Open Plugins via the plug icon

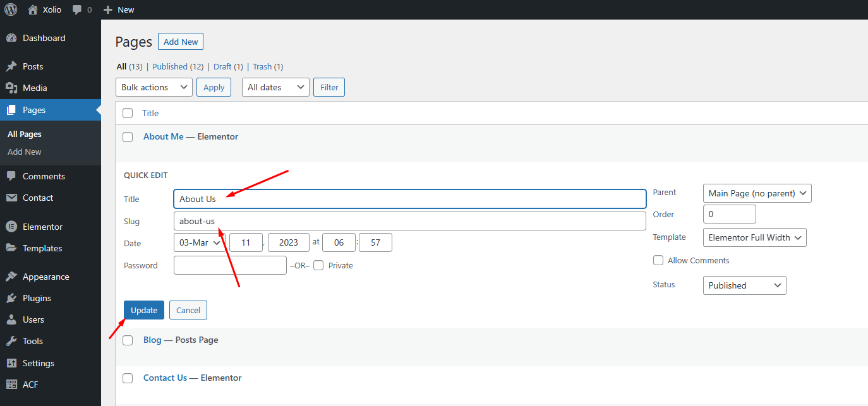[x=11, y=298]
